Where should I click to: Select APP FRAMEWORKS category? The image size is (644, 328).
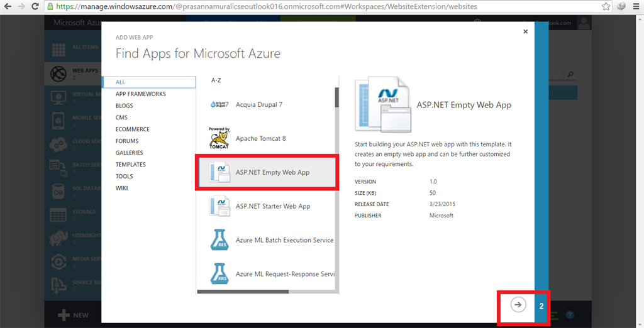pyautogui.click(x=140, y=94)
